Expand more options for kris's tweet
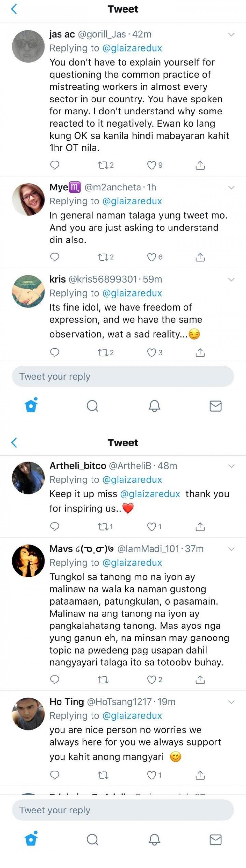246x868 pixels. point(231,280)
